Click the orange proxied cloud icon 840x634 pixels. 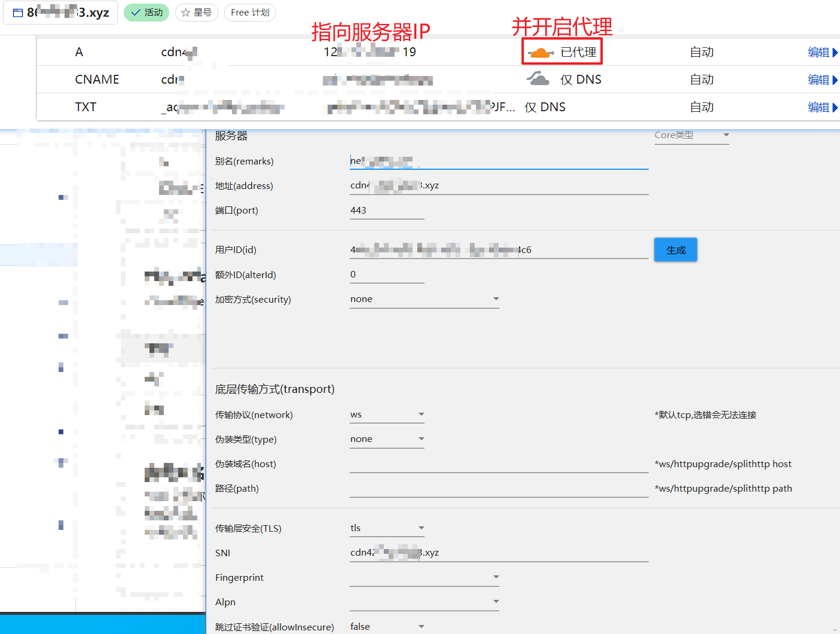click(540, 53)
